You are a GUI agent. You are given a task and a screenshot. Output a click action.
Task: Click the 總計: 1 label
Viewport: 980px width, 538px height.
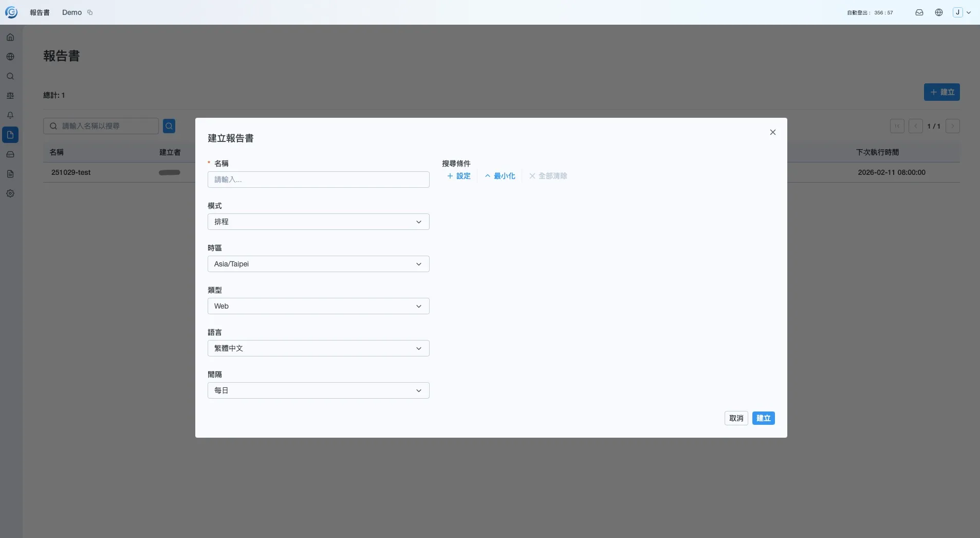[54, 95]
